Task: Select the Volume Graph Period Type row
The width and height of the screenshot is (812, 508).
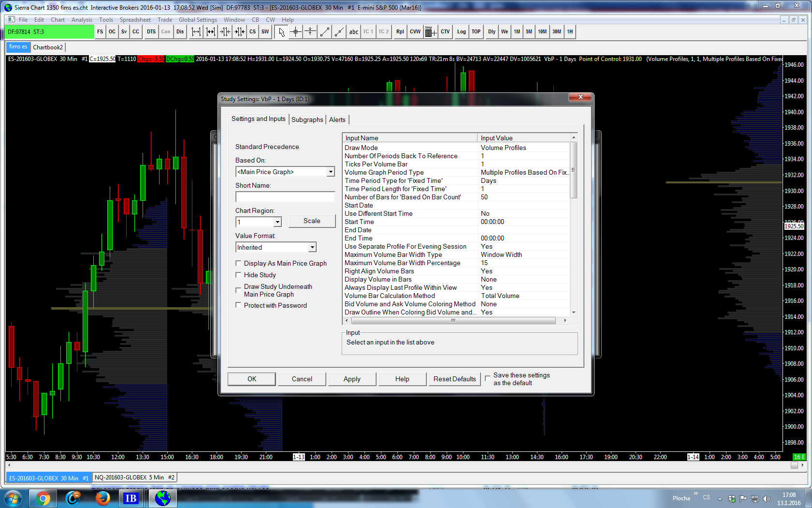Action: coord(456,172)
